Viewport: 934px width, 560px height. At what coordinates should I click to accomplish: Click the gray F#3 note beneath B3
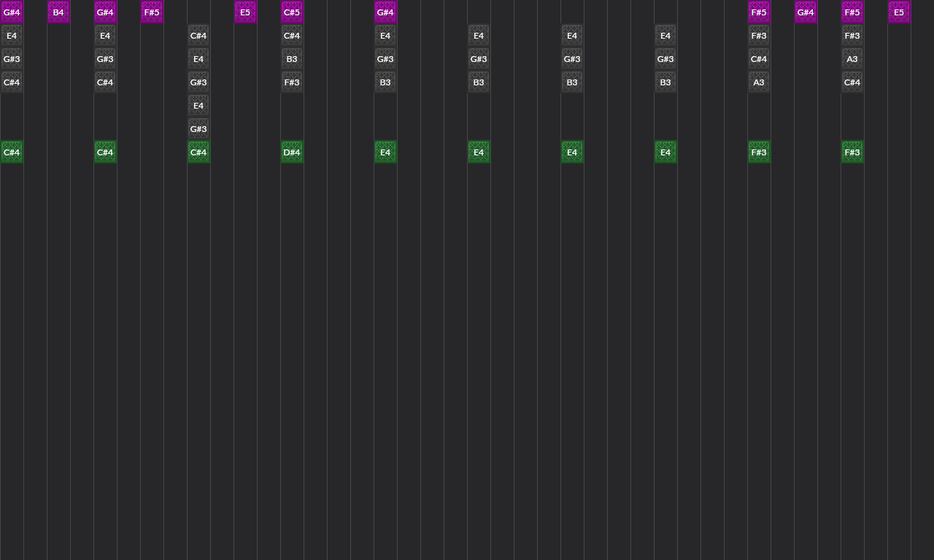(292, 82)
